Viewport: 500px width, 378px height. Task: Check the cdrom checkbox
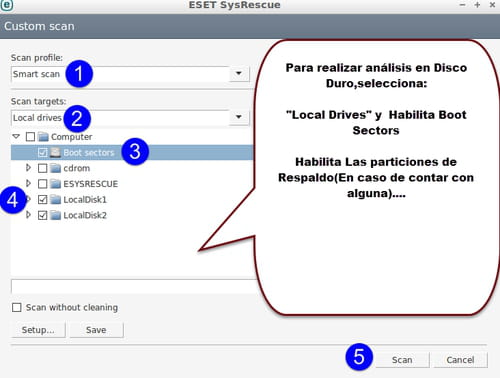pyautogui.click(x=42, y=168)
